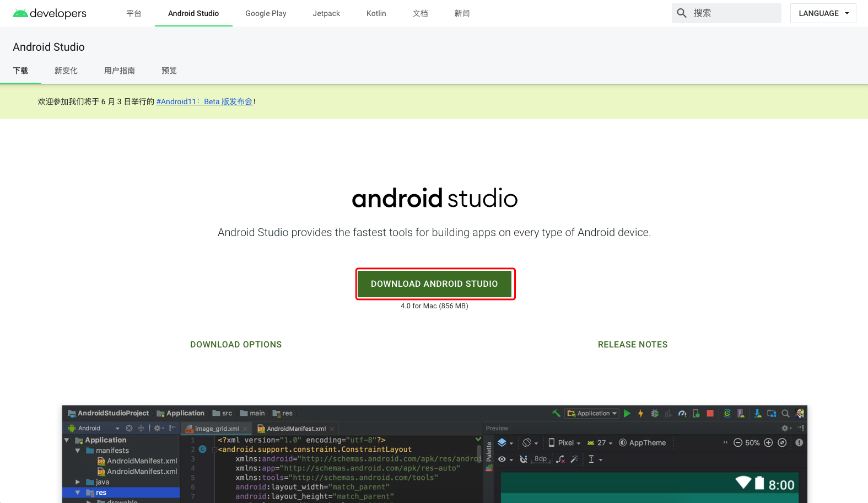The image size is (868, 503).
Task: Click the Debug bug icon
Action: click(x=655, y=413)
